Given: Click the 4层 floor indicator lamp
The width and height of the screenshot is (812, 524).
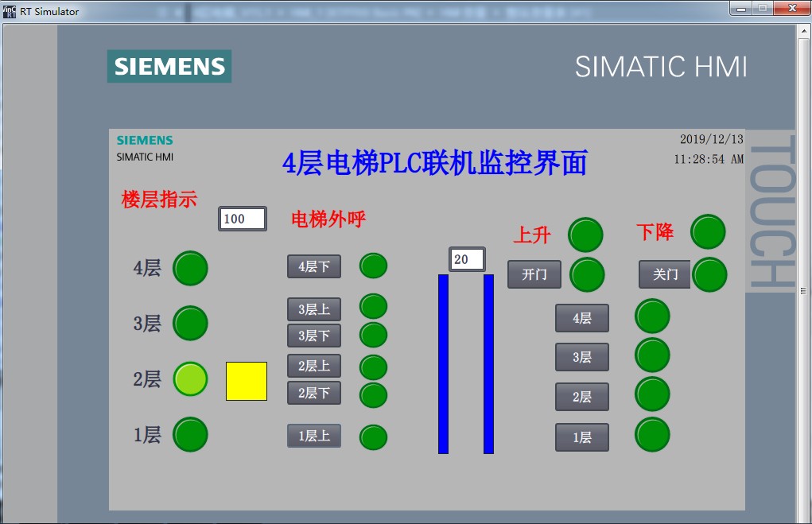Looking at the screenshot, I should pos(190,269).
